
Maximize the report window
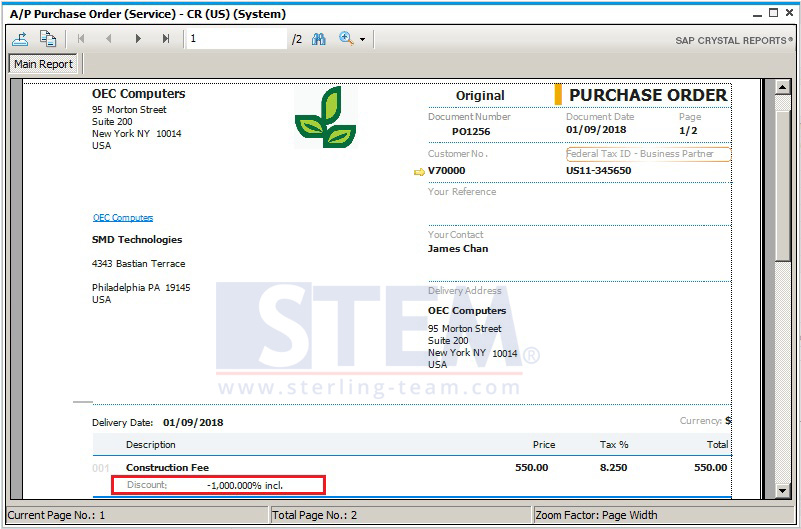click(774, 13)
